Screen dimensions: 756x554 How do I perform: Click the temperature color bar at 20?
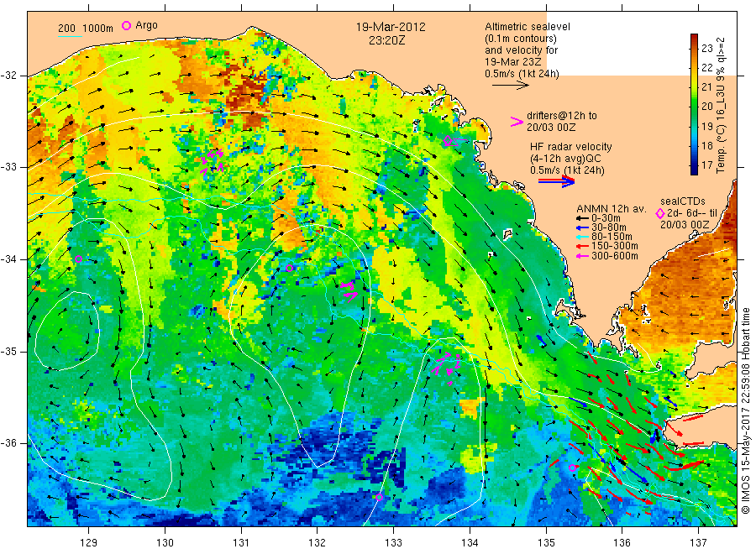pos(694,107)
